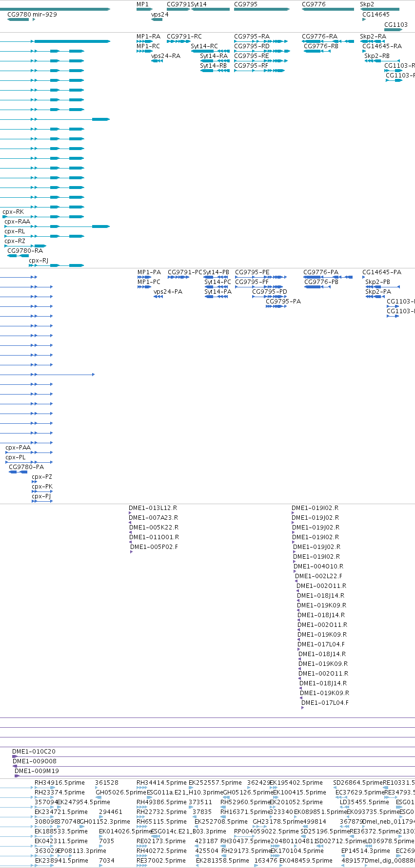Open EST EK042311.5prime

(61, 841)
